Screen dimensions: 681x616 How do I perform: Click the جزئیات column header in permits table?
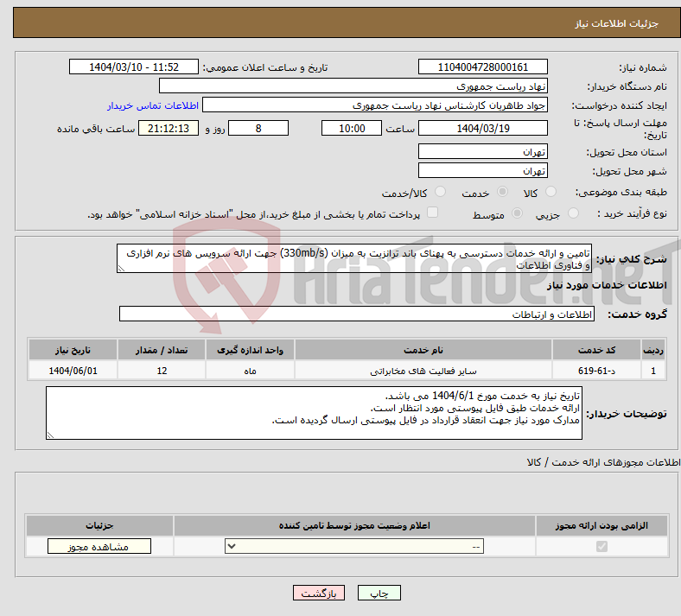pos(99,525)
